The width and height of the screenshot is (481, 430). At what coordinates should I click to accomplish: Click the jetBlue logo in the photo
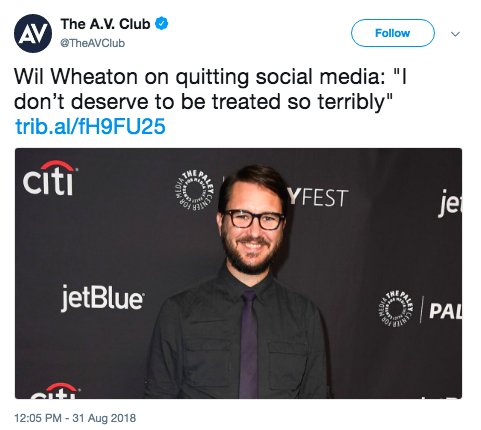click(x=102, y=298)
